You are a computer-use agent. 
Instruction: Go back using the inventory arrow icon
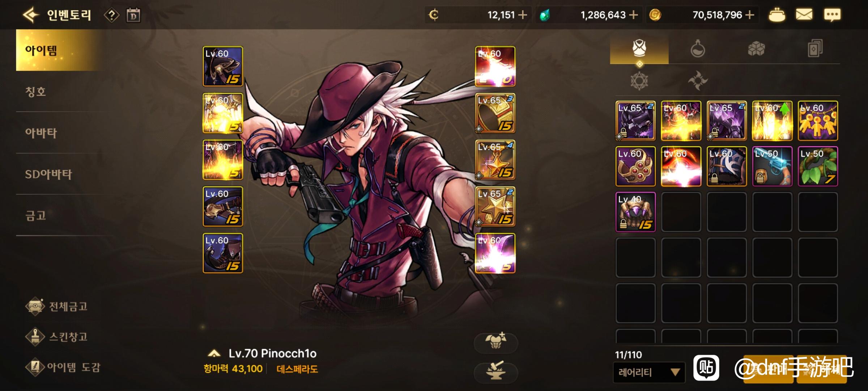(x=30, y=15)
